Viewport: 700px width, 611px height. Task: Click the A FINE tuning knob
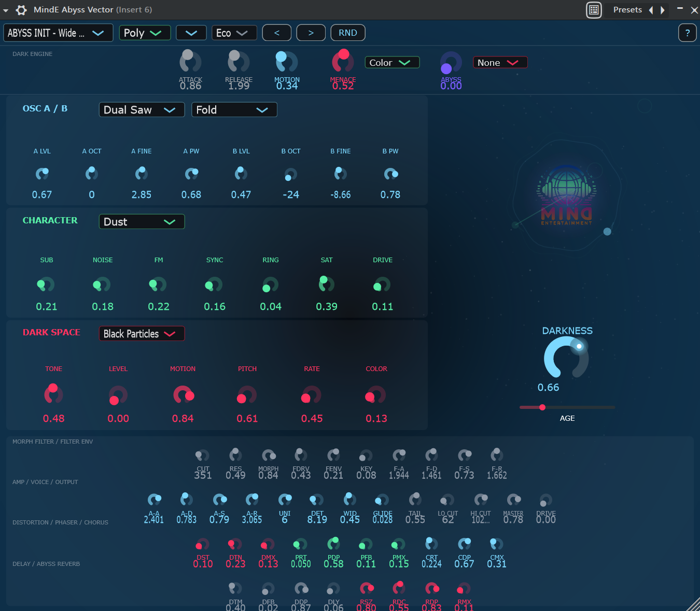(142, 174)
